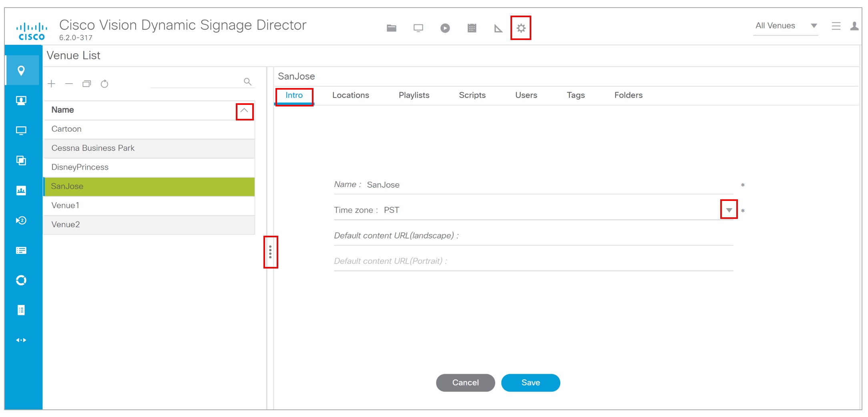The height and width of the screenshot is (417, 868).
Task: Click the Cancel button
Action: tap(465, 383)
